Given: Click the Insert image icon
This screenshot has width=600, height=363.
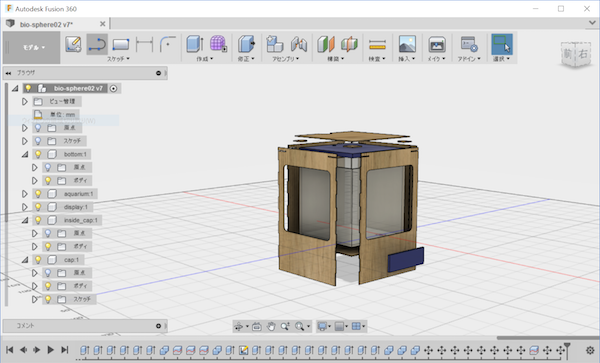Looking at the screenshot, I should tap(407, 44).
